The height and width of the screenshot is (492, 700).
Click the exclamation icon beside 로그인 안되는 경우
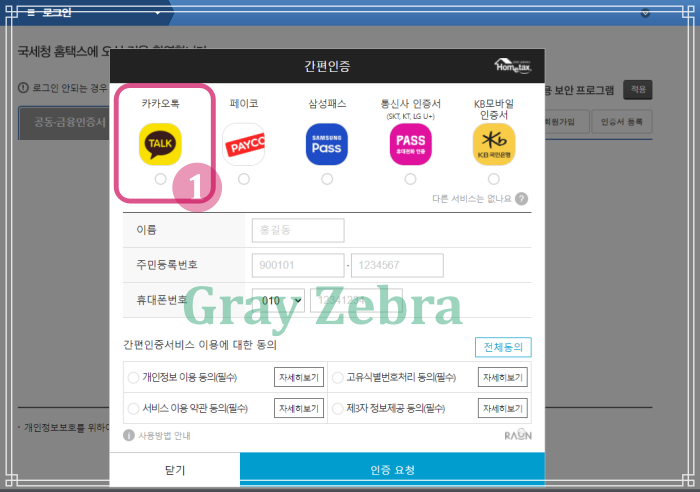pyautogui.click(x=23, y=88)
